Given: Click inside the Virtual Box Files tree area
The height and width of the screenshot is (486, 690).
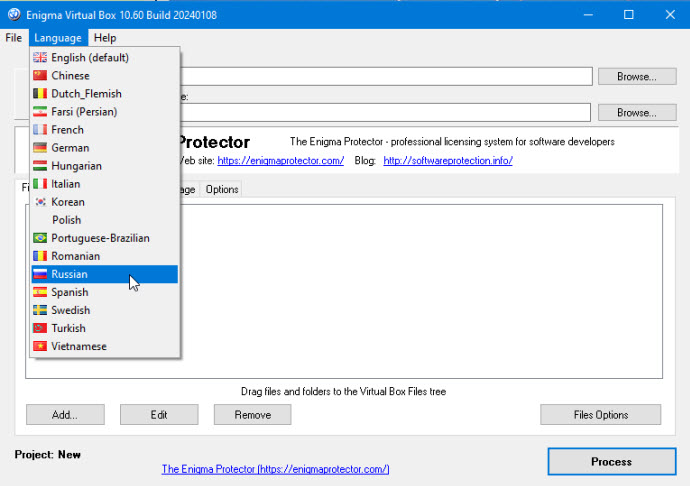Looking at the screenshot, I should [x=420, y=291].
